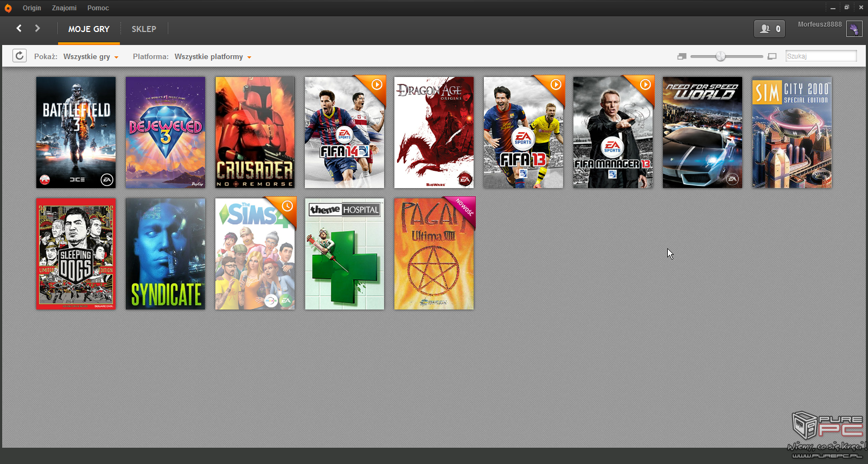Image resolution: width=868 pixels, height=464 pixels.
Task: Expand the Wszystkie platformy dropdown
Action: click(x=213, y=57)
